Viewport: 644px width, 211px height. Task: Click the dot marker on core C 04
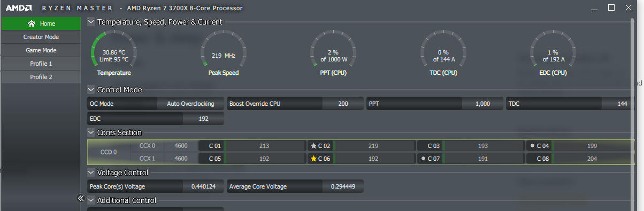click(532, 145)
